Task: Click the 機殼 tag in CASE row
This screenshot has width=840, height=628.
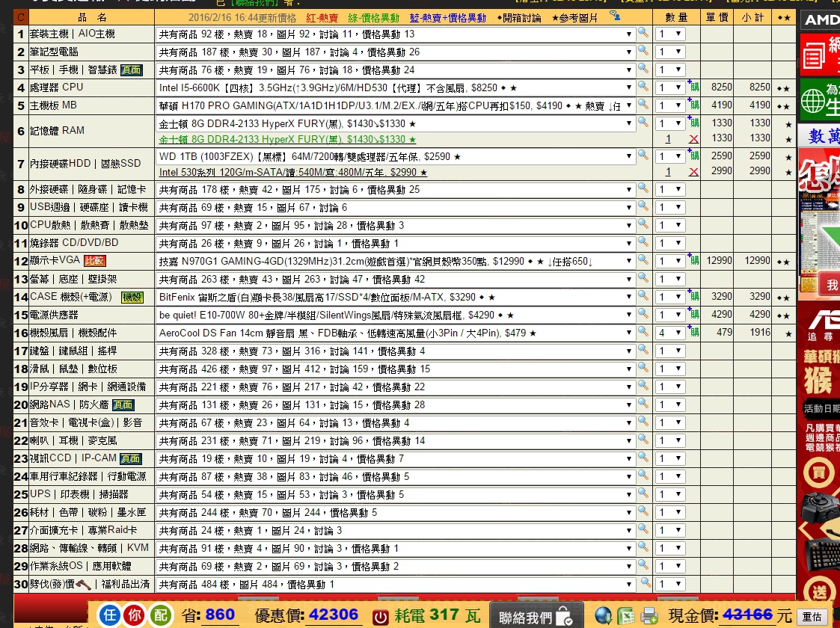Action: (132, 297)
